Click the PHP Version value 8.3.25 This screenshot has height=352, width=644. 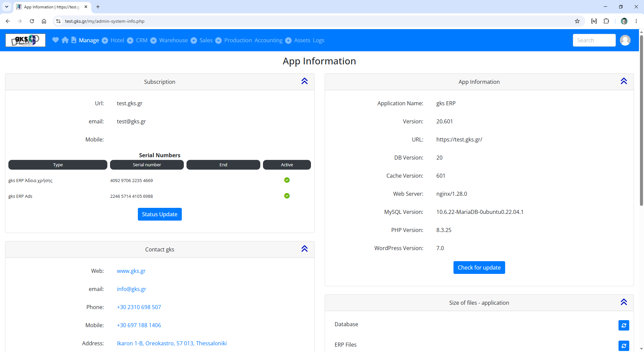[444, 230]
